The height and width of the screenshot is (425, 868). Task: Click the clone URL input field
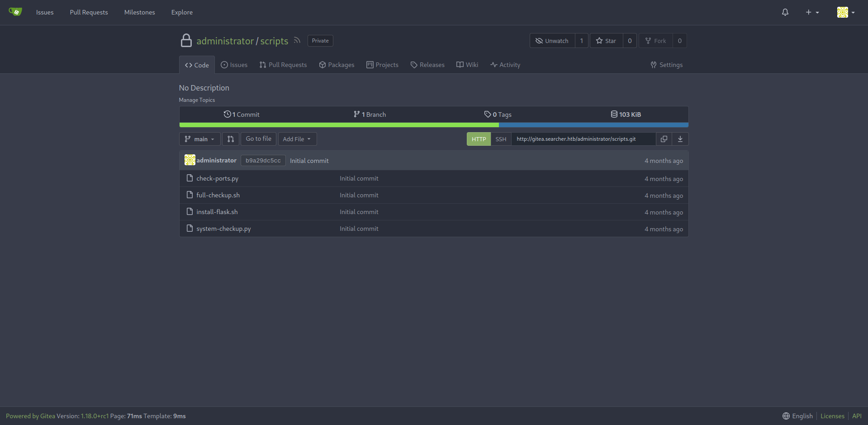[x=583, y=139]
